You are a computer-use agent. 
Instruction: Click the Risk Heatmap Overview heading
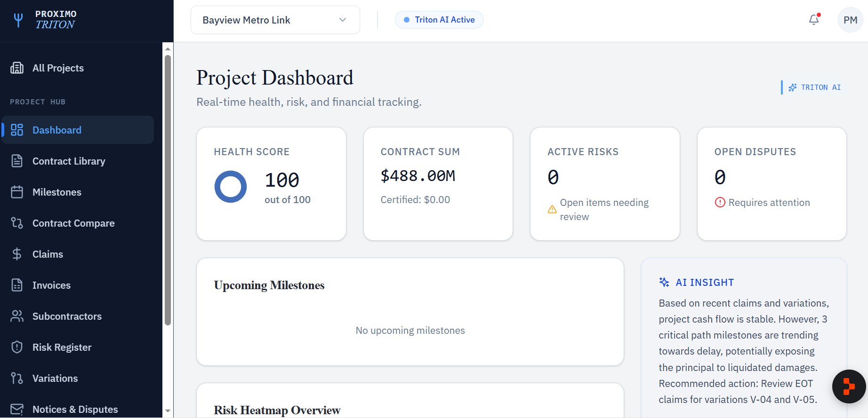click(x=277, y=410)
